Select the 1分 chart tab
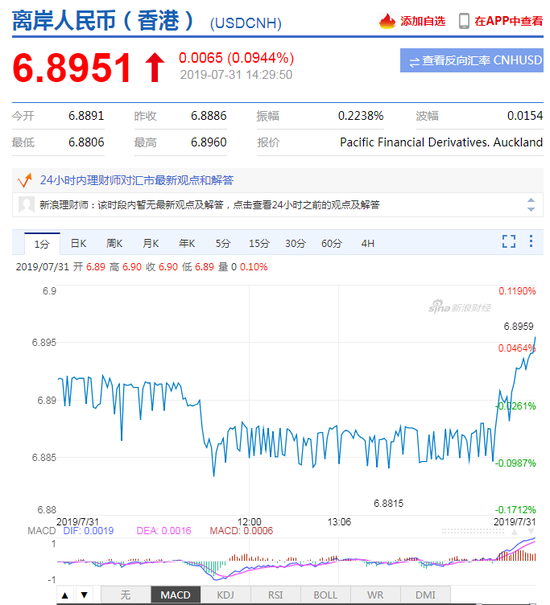The height and width of the screenshot is (605, 550). point(42,244)
